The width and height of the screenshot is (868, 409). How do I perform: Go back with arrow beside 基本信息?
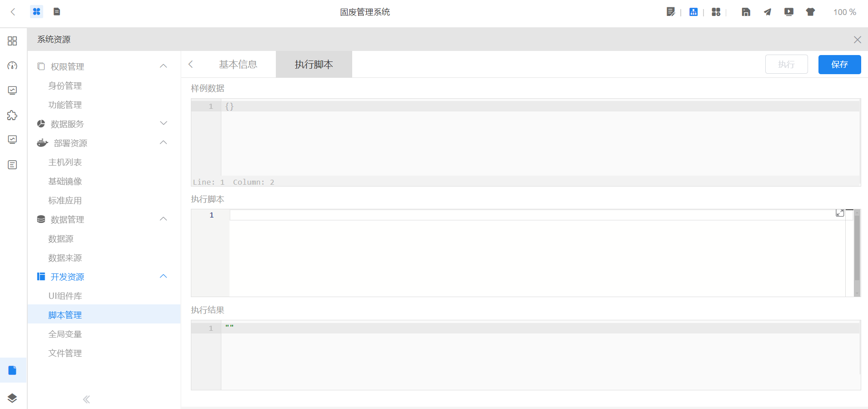[191, 64]
